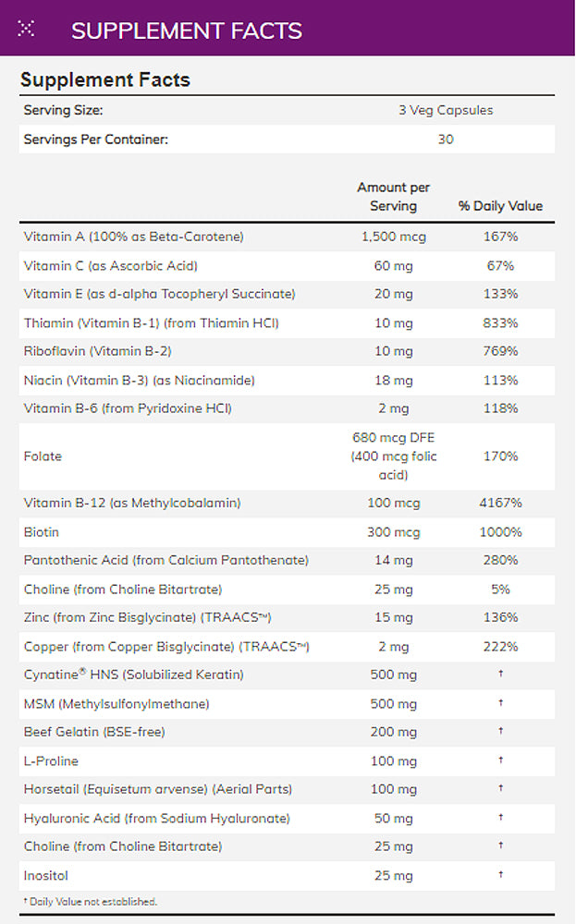Click Zinc (from Zinc Bisglycinate) text
576x924 pixels.
coord(147,617)
